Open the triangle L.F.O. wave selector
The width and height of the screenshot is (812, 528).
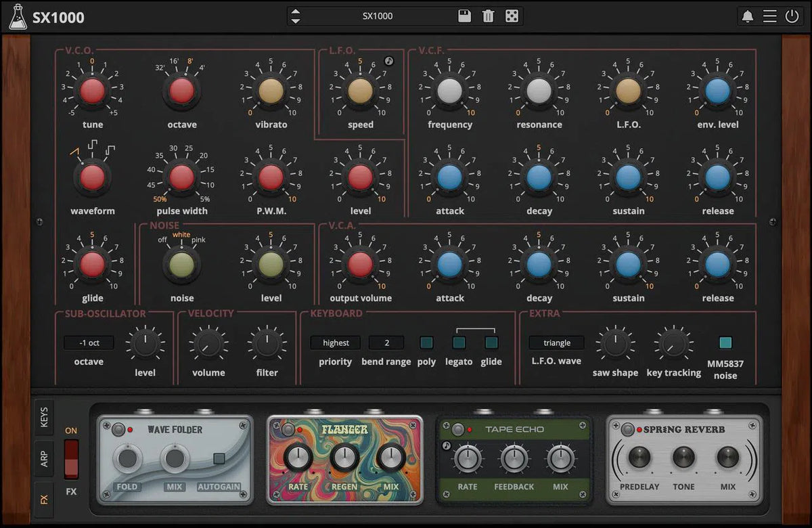point(556,343)
